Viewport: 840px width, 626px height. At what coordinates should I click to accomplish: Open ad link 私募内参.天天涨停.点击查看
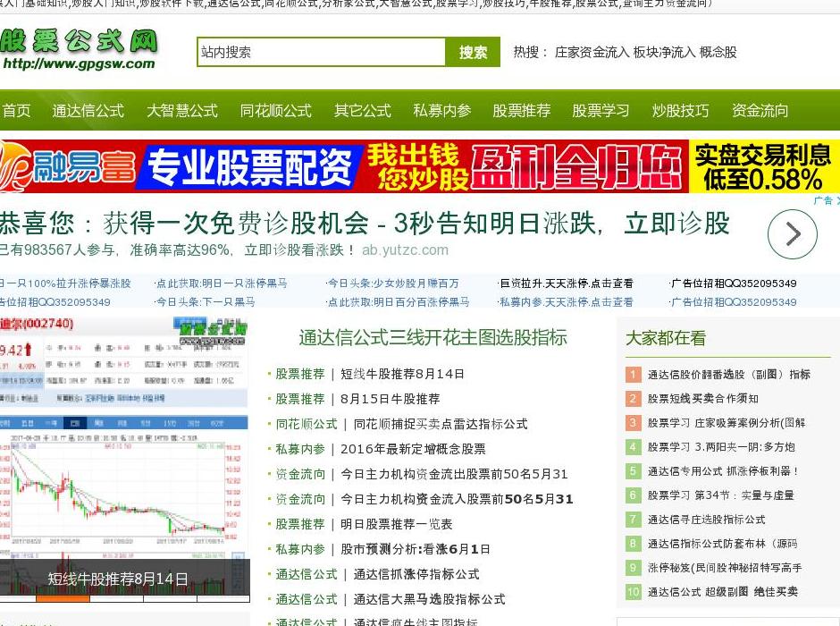click(566, 301)
